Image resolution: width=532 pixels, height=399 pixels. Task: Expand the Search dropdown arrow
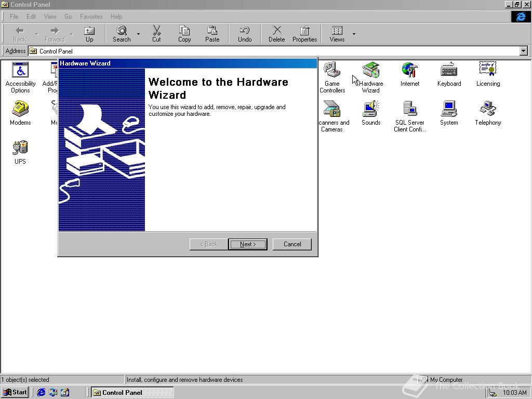click(138, 34)
